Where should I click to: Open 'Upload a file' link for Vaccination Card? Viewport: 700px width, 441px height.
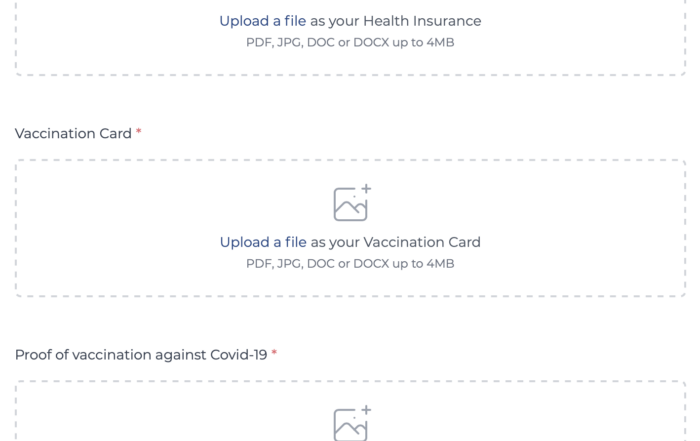[x=263, y=242]
